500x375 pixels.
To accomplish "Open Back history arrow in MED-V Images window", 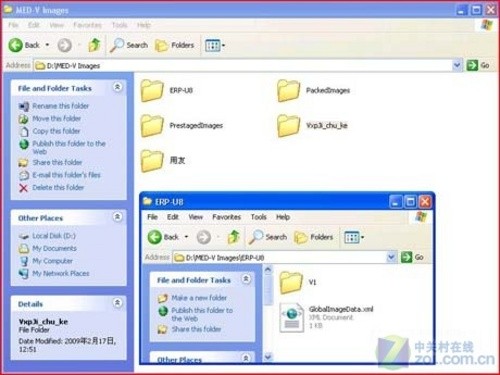I will pyautogui.click(x=47, y=45).
